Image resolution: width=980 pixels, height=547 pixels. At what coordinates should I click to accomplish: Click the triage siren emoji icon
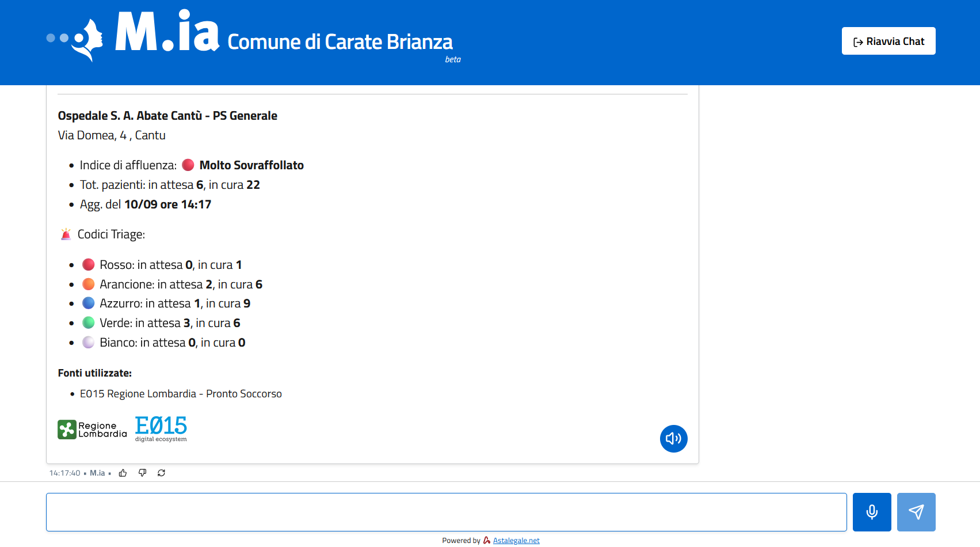click(x=66, y=234)
